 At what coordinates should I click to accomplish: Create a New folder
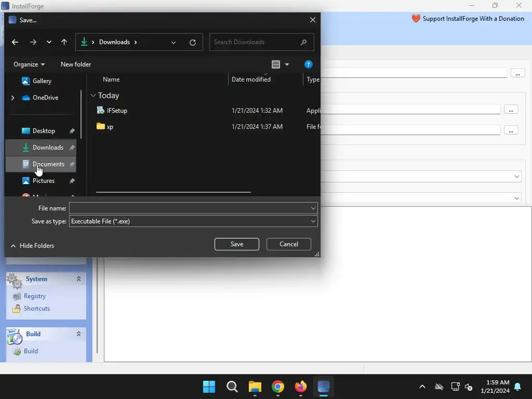click(76, 64)
